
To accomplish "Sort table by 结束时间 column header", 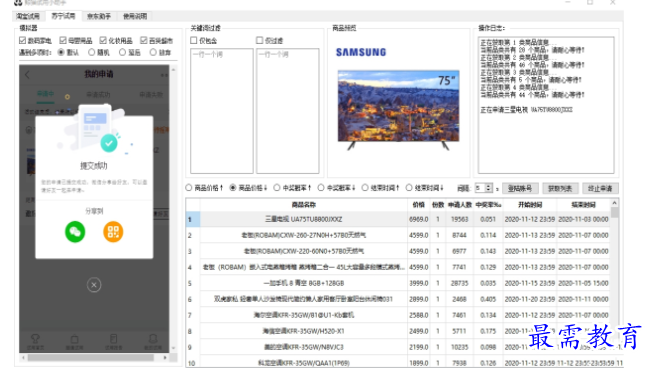I will tap(584, 204).
